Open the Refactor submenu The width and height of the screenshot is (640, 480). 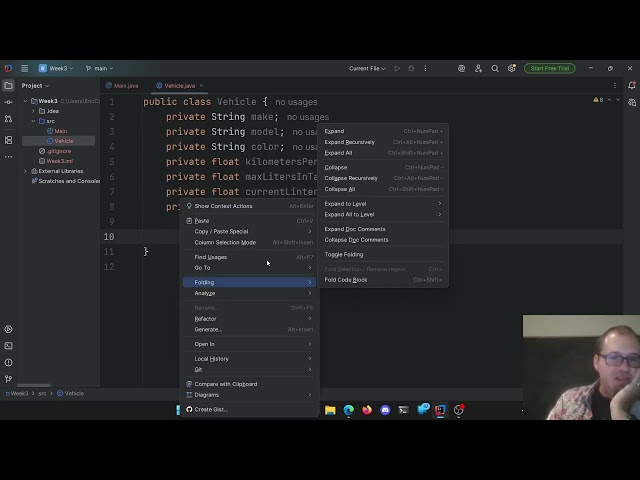click(250, 319)
